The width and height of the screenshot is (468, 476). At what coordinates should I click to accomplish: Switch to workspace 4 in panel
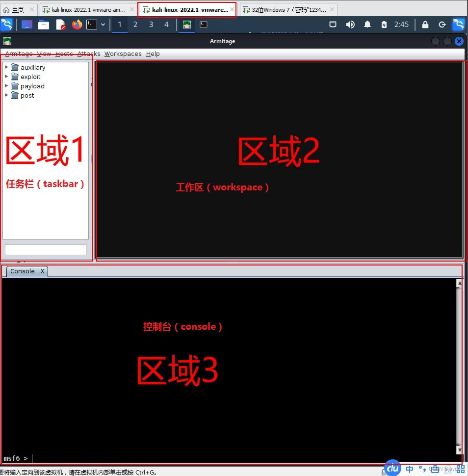click(x=166, y=25)
